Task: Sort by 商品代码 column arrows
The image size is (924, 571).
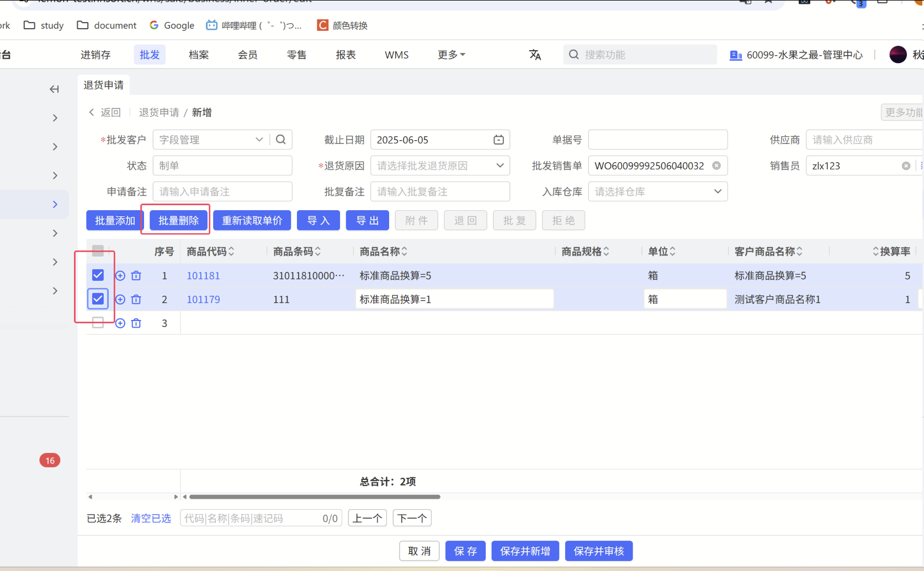Action: (231, 252)
